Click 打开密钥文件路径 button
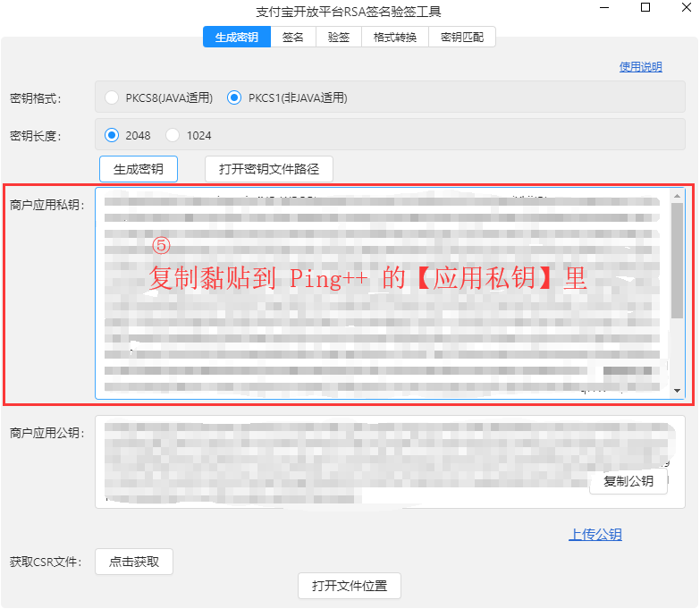700x609 pixels. 269,169
